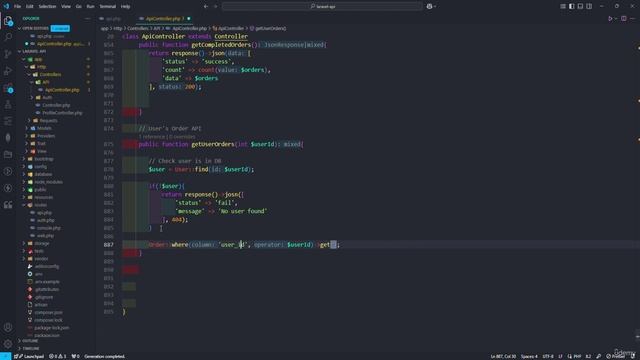Toggle Secondary Side Bar visibility
640x360 pixels.
pos(589,6)
